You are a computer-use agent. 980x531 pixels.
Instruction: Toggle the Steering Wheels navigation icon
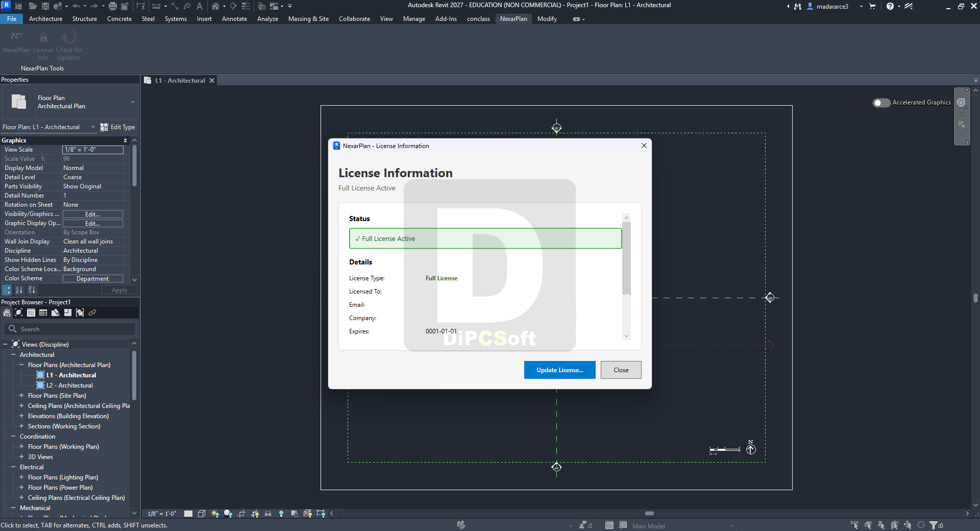point(962,103)
